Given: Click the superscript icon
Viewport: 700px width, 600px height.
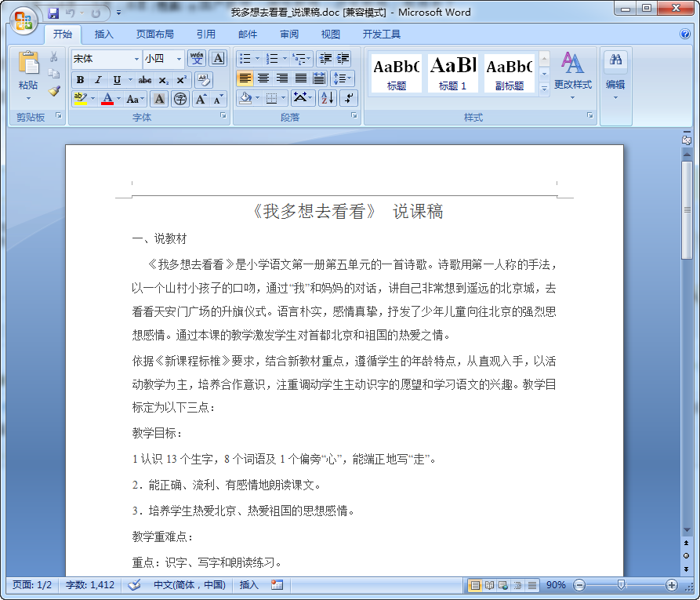Looking at the screenshot, I should tap(181, 78).
